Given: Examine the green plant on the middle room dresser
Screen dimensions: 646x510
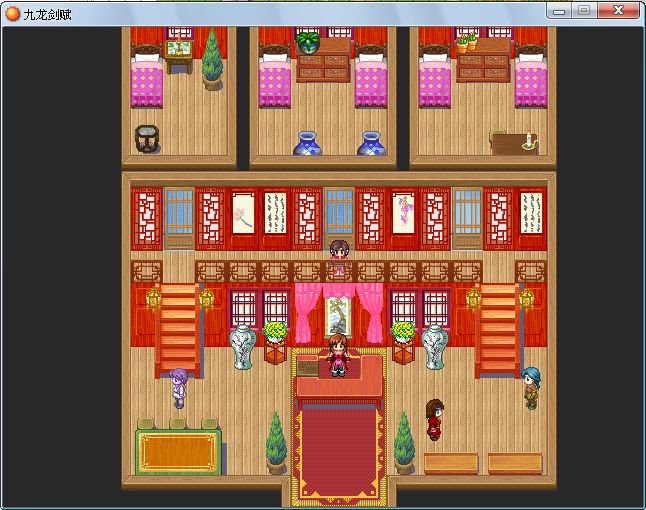Looking at the screenshot, I should pyautogui.click(x=308, y=42).
